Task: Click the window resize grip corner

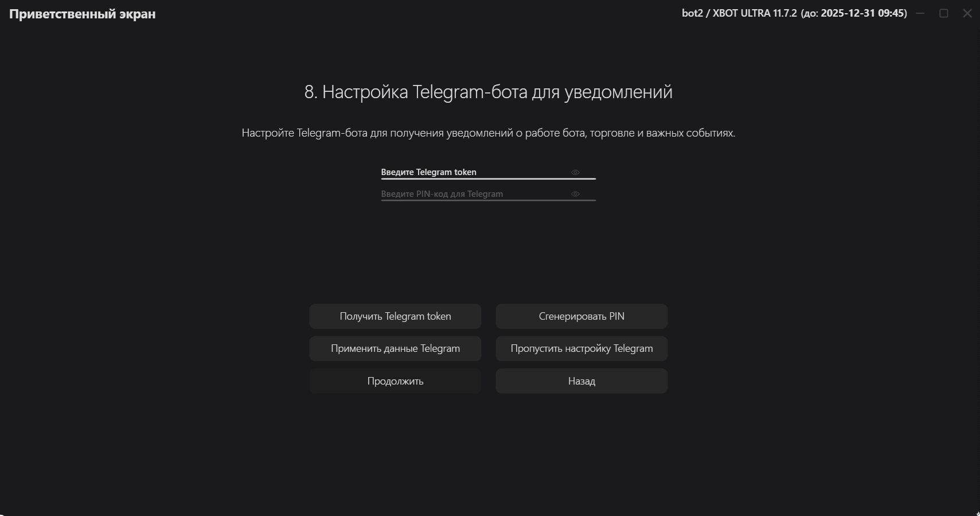Action: pos(977,513)
